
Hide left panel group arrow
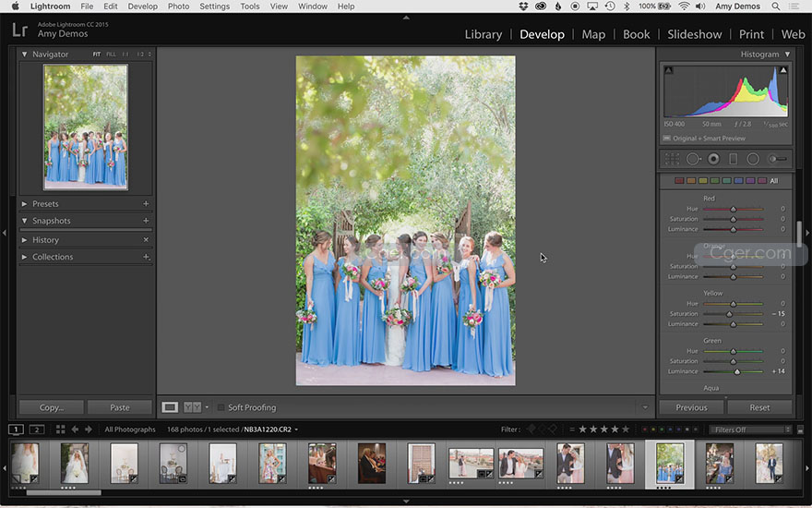coord(4,234)
